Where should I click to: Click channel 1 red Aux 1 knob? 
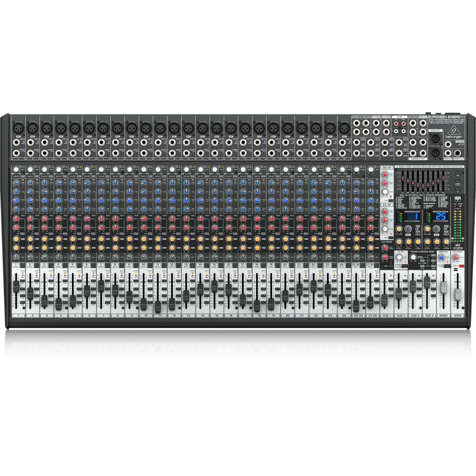point(16,218)
